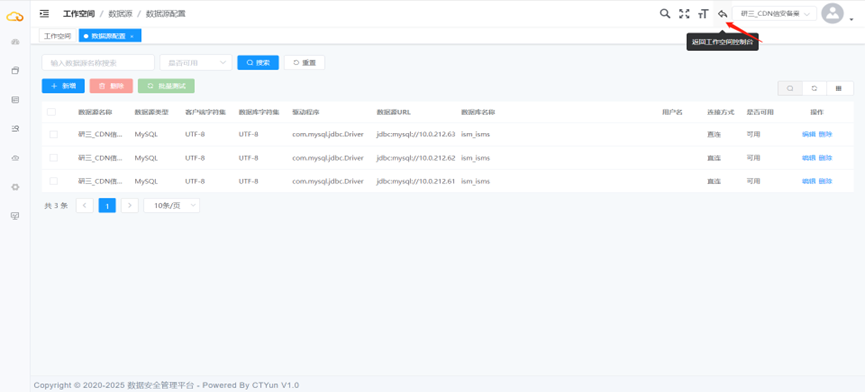Collapse the sidebar with the hamburger icon
The width and height of the screenshot is (865, 392).
45,13
